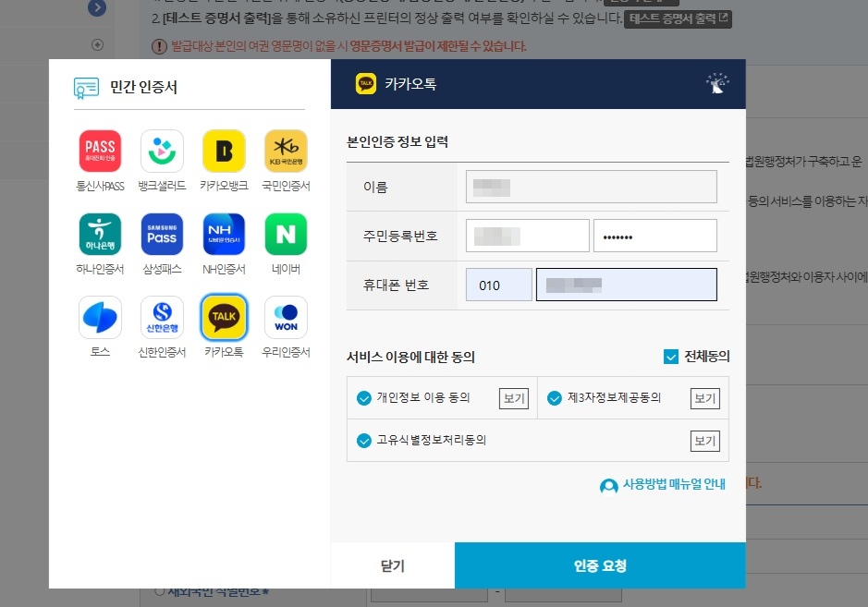This screenshot has width=868, height=607.
Task: Focus the 이름 input field
Action: click(x=592, y=187)
